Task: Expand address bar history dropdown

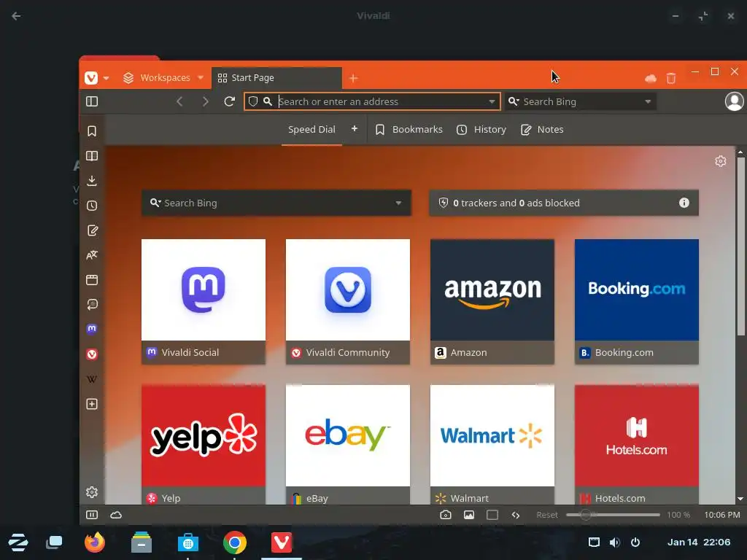Action: [492, 101]
